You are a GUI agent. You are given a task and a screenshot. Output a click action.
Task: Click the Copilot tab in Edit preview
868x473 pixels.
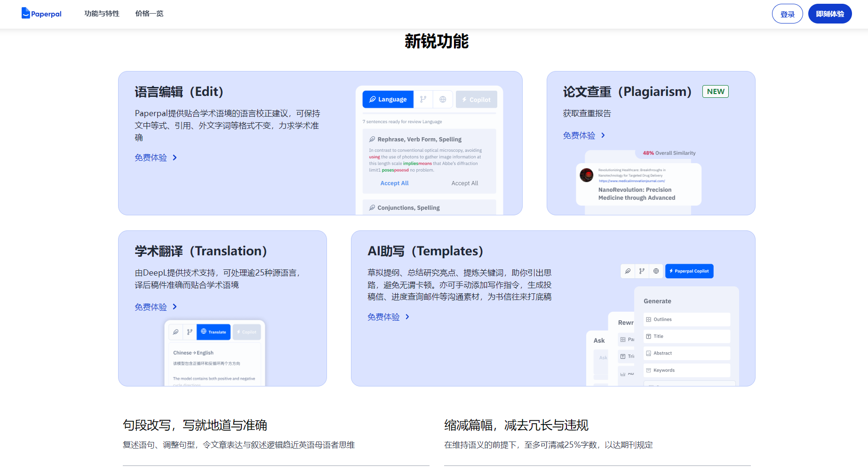click(x=477, y=99)
